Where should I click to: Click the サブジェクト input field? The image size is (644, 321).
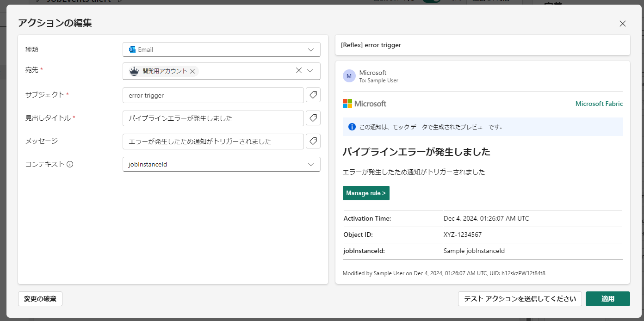[213, 95]
